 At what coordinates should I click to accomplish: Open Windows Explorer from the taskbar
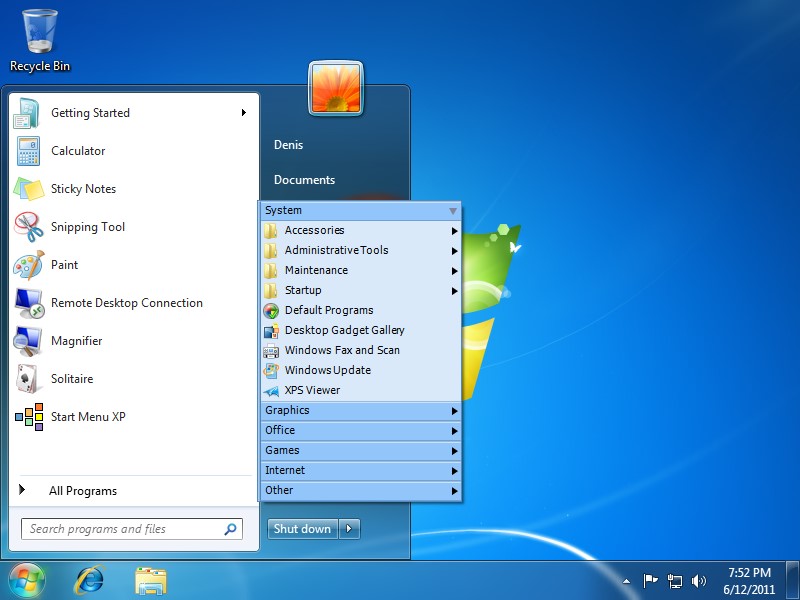point(151,581)
